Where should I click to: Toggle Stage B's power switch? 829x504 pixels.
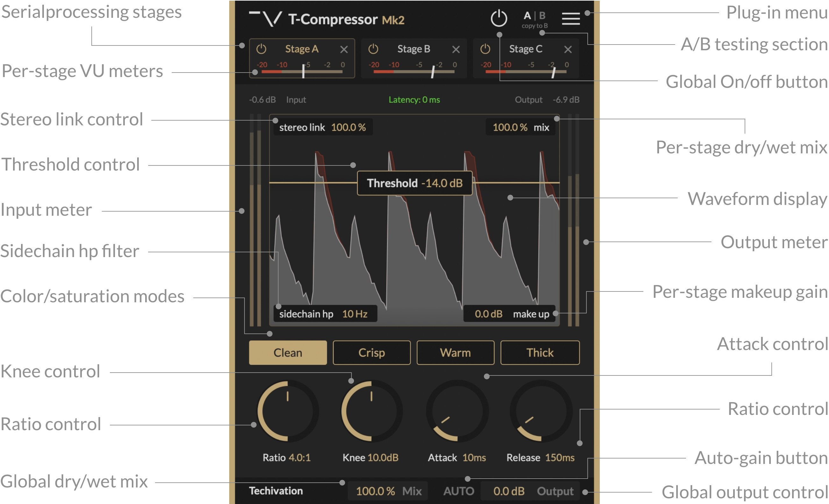click(x=373, y=49)
